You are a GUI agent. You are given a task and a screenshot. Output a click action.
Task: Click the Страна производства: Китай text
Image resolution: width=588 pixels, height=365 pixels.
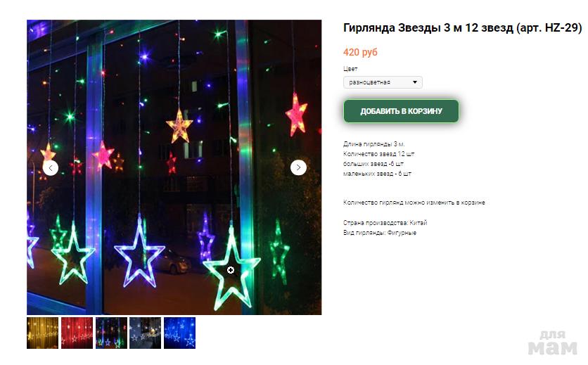pyautogui.click(x=385, y=223)
